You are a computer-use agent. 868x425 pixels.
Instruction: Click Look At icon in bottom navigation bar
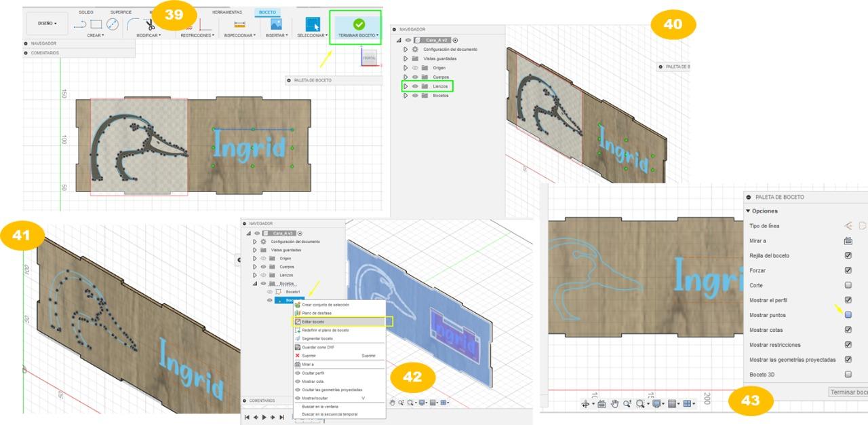click(x=601, y=403)
